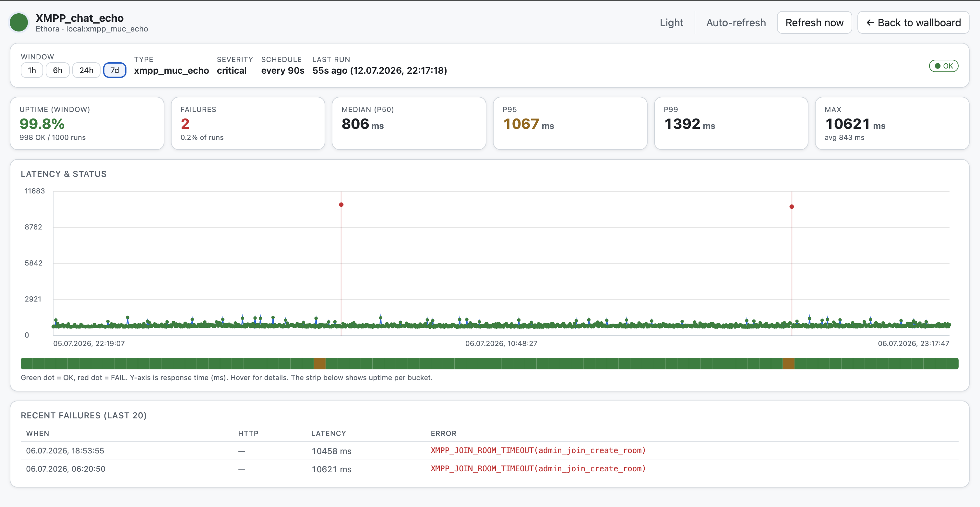This screenshot has width=980, height=507.
Task: Click the 99.8% uptime value
Action: coord(42,124)
